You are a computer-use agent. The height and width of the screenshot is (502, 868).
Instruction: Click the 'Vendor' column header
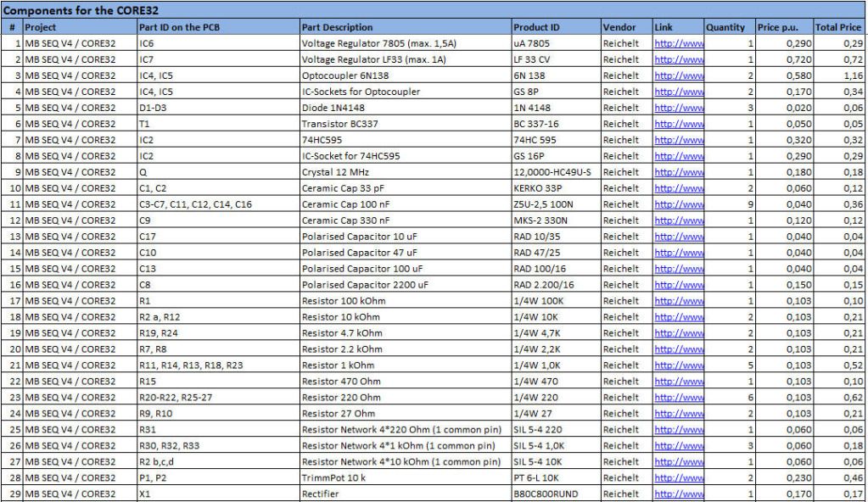[627, 27]
